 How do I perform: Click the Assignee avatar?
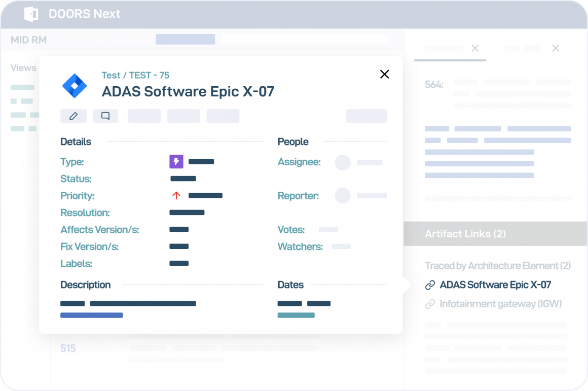pyautogui.click(x=343, y=163)
